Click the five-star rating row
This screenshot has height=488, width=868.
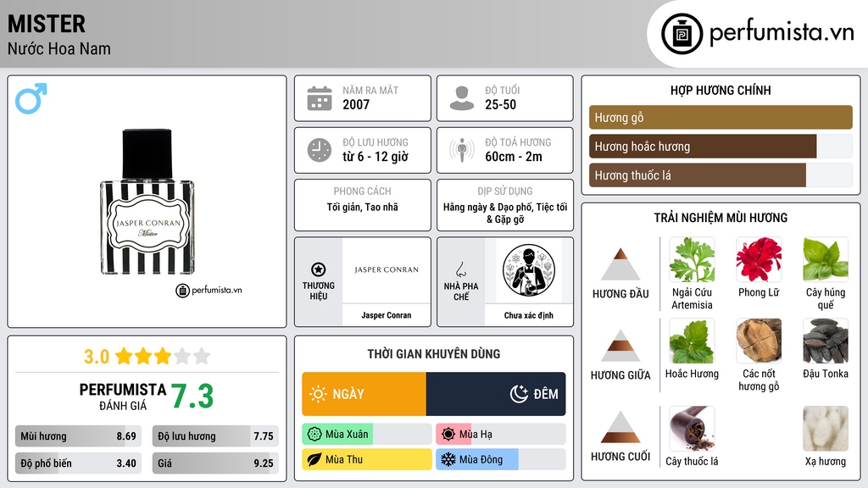(163, 357)
